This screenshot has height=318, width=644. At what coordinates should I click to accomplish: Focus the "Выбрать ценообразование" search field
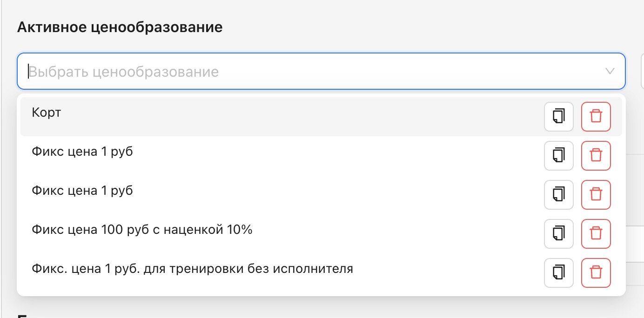pyautogui.click(x=279, y=72)
